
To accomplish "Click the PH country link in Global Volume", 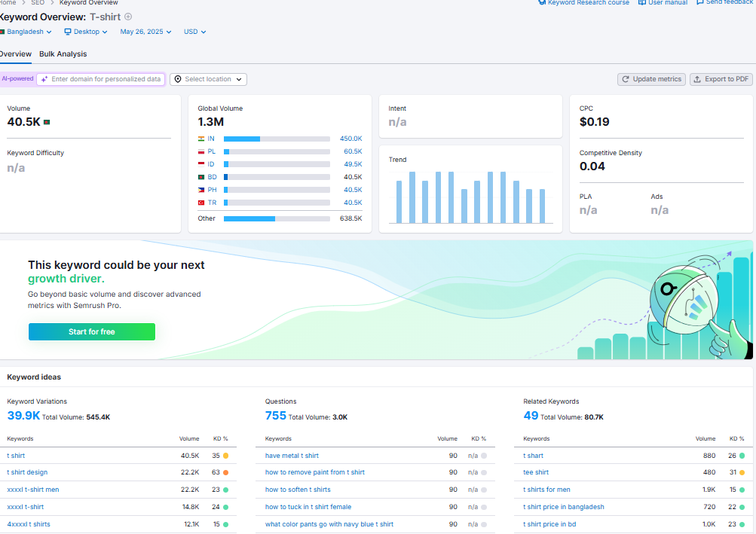I will point(212,190).
